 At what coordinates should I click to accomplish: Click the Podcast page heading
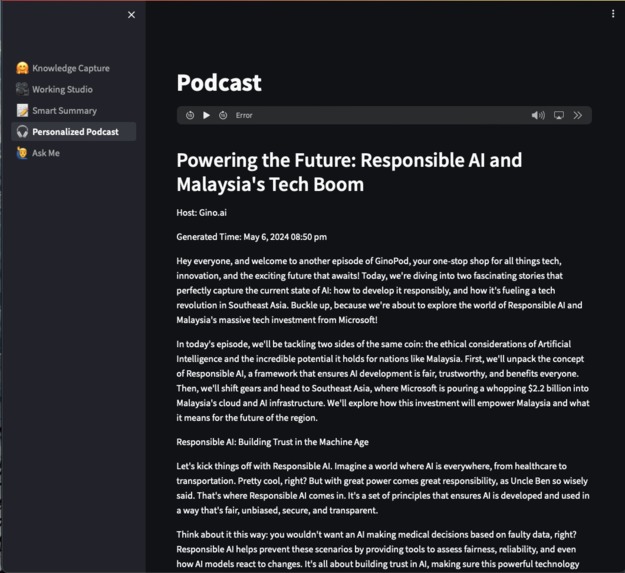[x=219, y=83]
